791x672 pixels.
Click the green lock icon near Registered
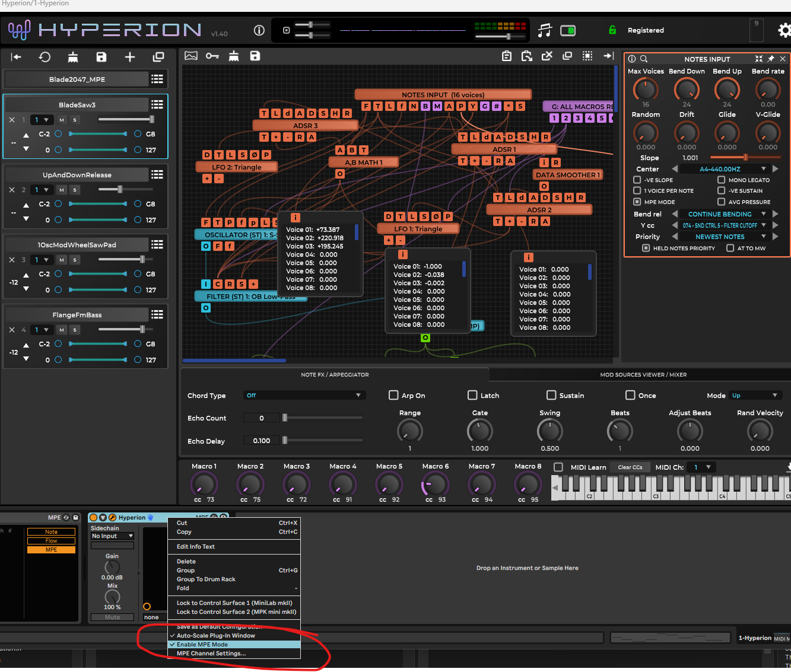612,30
